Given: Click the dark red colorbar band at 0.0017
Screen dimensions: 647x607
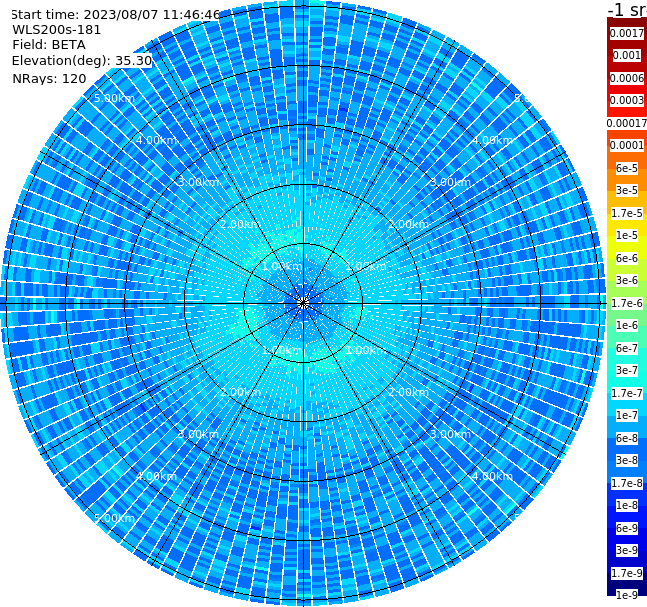Looking at the screenshot, I should (627, 28).
